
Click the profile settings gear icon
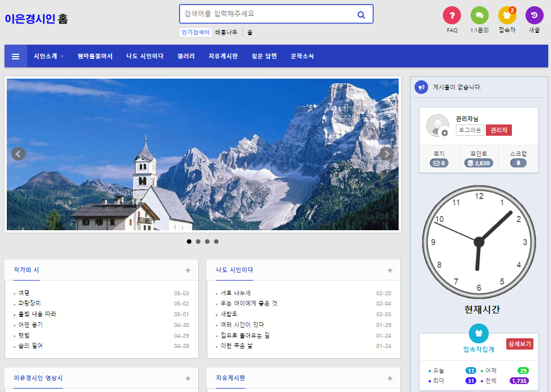(445, 132)
